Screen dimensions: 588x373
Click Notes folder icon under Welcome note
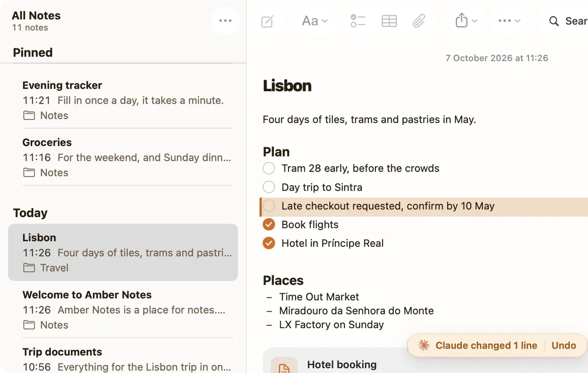click(29, 325)
